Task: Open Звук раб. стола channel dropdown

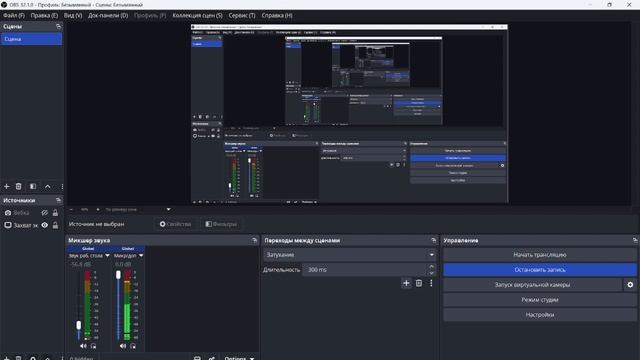Action: 107,256
